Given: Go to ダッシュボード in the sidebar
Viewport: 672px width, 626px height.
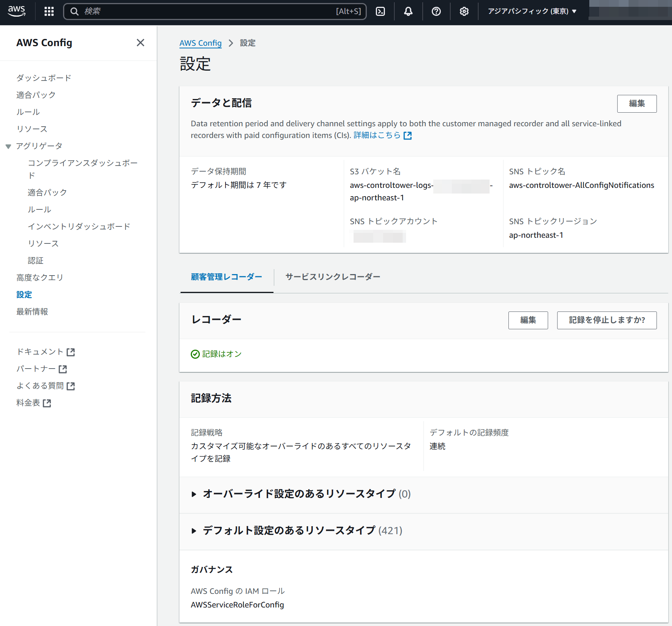Looking at the screenshot, I should [x=44, y=78].
